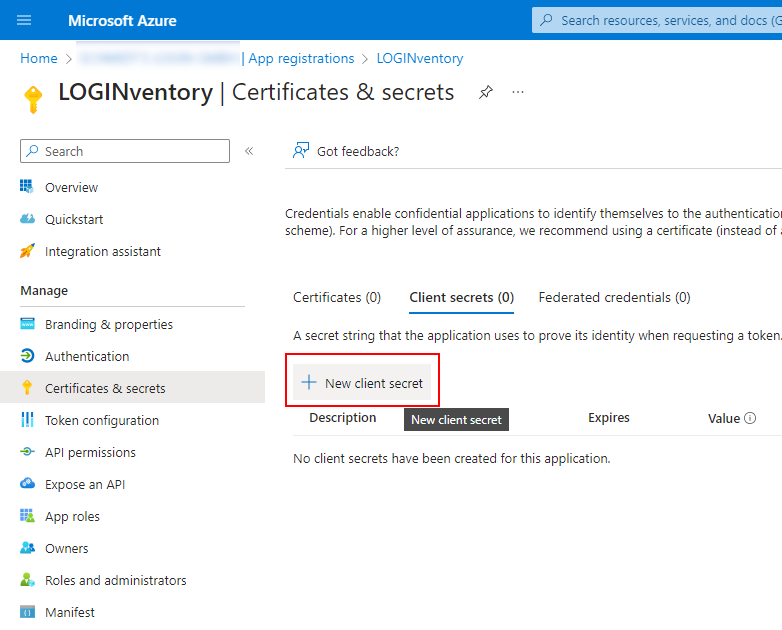
Task: Open App registrations breadcrumb
Action: (301, 58)
